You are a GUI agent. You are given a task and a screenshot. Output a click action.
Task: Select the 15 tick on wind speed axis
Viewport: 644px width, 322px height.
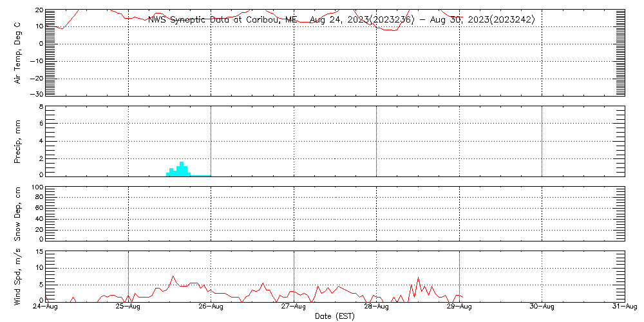point(39,252)
